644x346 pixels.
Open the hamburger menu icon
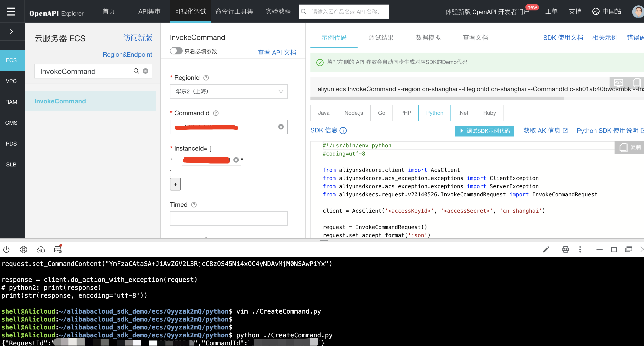11,12
